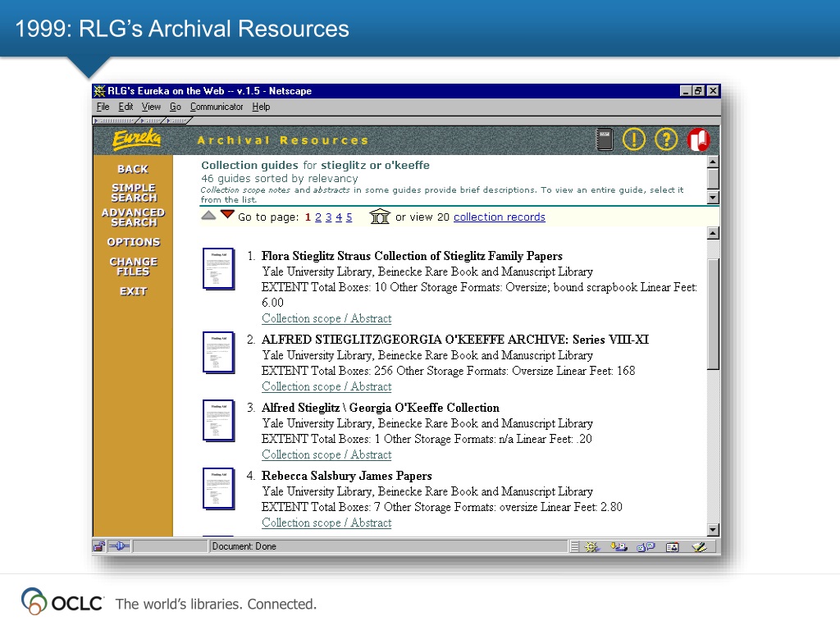The width and height of the screenshot is (840, 630).
Task: Open Composer icon in status bar
Action: coord(699,547)
